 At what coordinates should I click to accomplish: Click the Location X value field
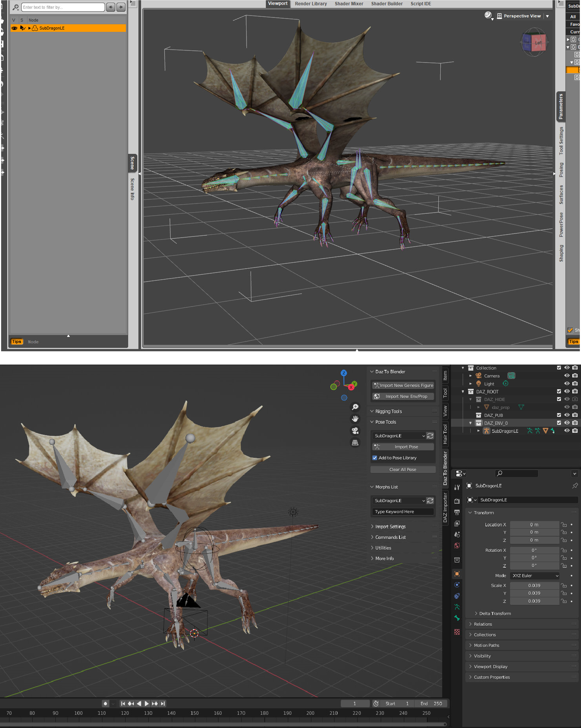[534, 524]
